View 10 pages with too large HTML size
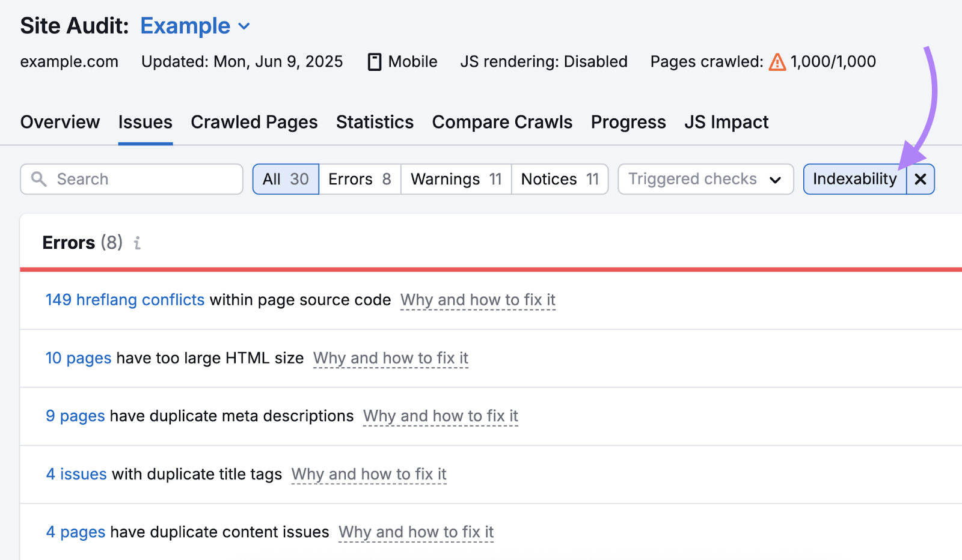Image resolution: width=962 pixels, height=560 pixels. [x=78, y=358]
